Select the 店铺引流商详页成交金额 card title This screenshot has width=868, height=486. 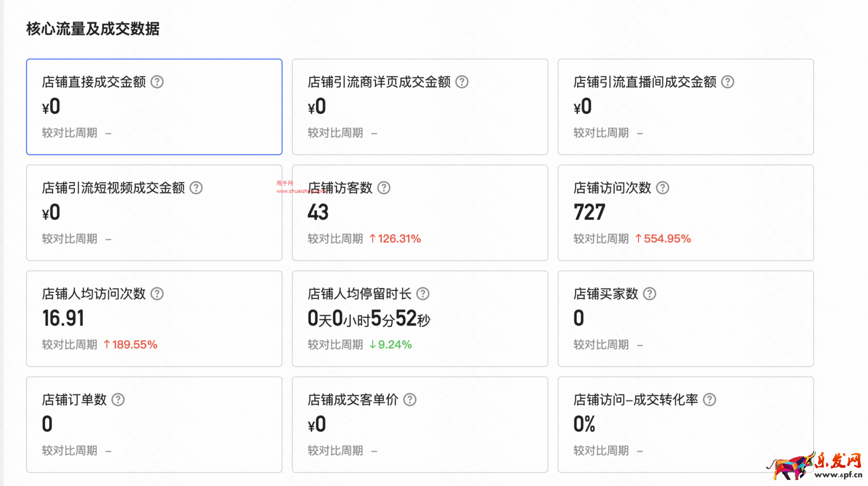point(379,82)
